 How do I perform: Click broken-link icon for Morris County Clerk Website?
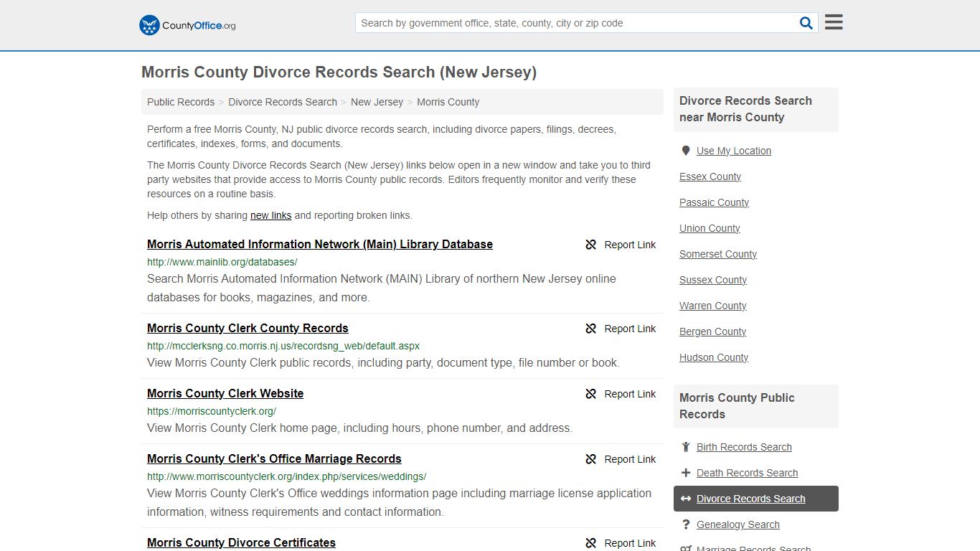[591, 394]
